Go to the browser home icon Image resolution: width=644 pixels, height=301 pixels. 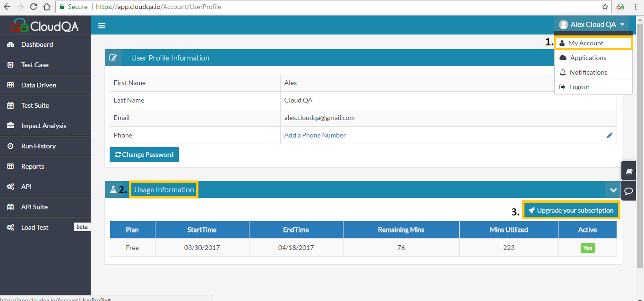(46, 7)
